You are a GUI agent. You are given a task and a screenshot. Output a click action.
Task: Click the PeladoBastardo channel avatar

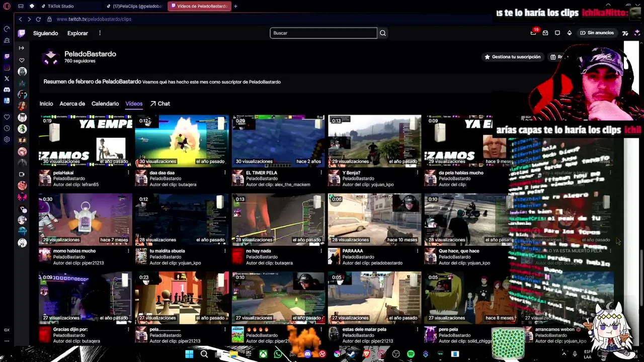tap(50, 57)
